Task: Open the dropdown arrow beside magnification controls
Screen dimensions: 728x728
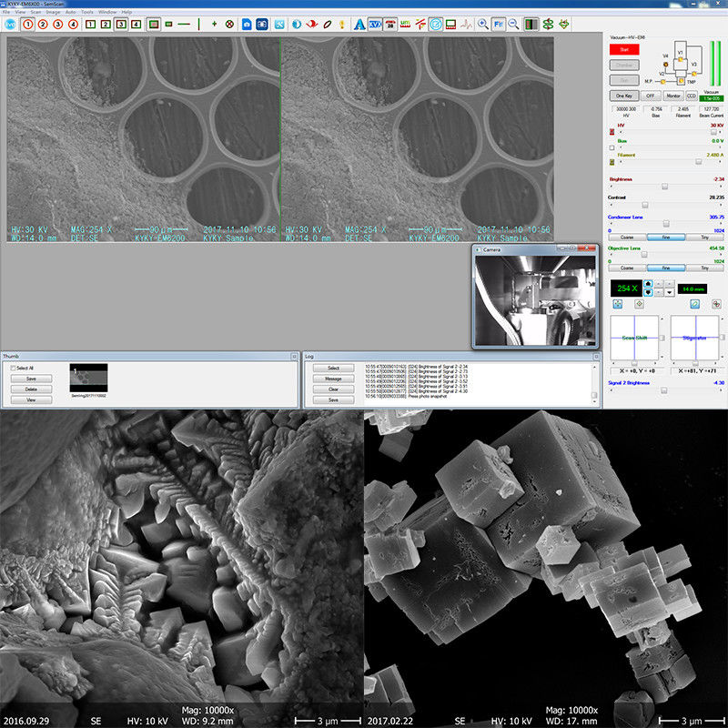Action: (669, 292)
